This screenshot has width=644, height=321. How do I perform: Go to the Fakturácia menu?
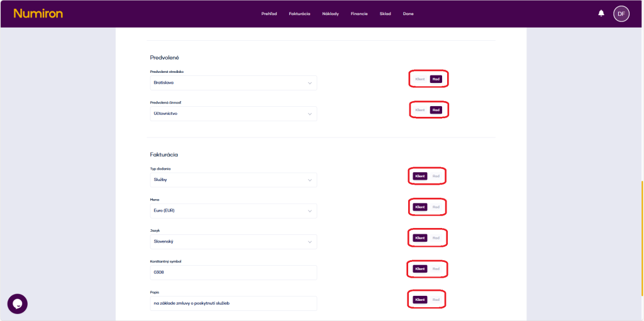(x=299, y=14)
